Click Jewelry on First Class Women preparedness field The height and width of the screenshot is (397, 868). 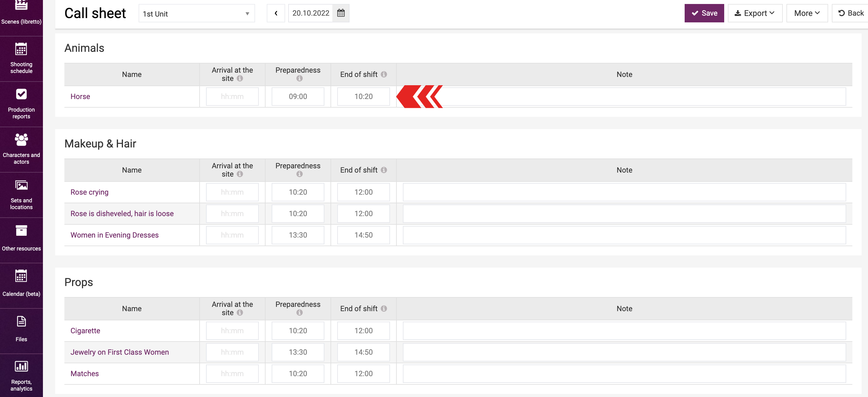(x=298, y=352)
